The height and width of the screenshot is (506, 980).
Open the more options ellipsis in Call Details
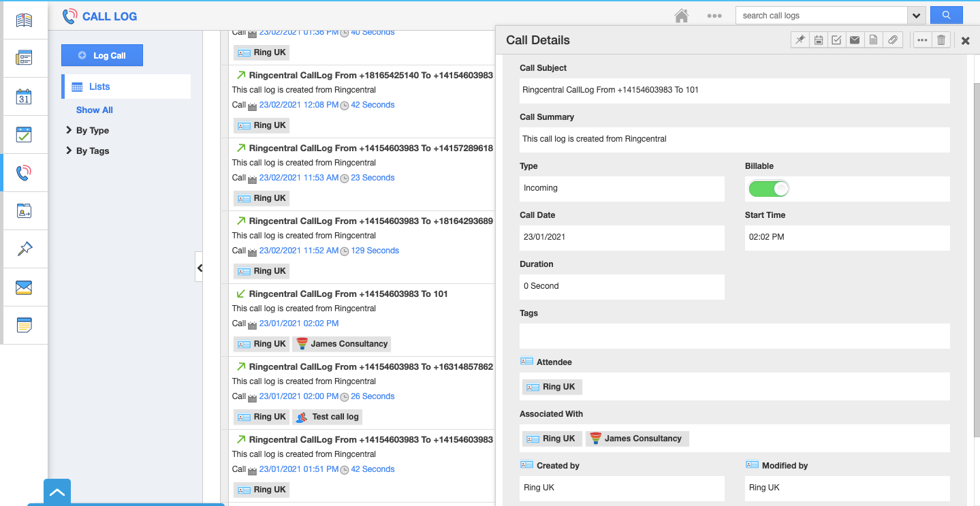point(922,40)
